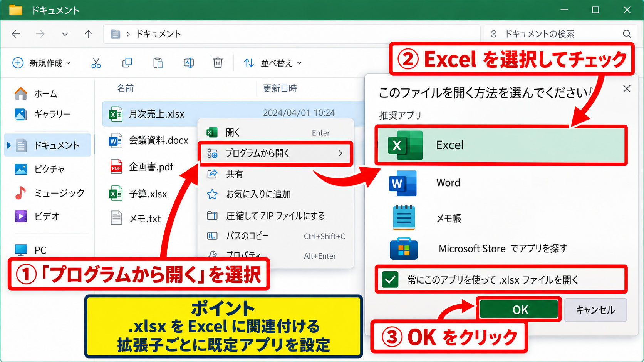Image resolution: width=644 pixels, height=362 pixels.
Task: Toggle the always use this app checkbox
Action: coord(390,280)
